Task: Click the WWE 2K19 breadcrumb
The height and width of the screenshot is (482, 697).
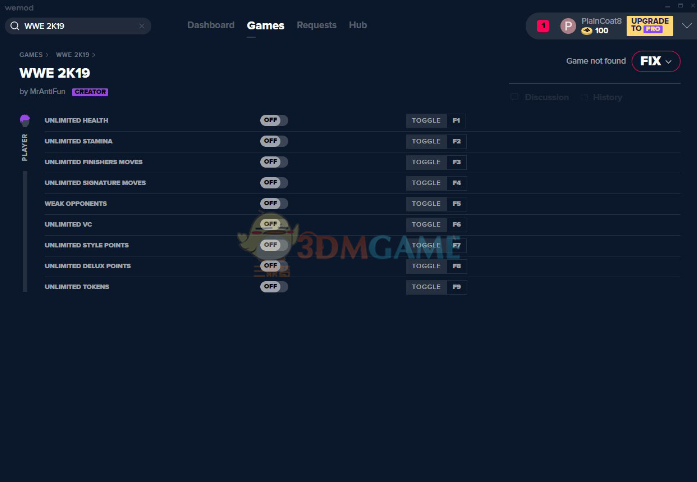Action: click(x=72, y=55)
